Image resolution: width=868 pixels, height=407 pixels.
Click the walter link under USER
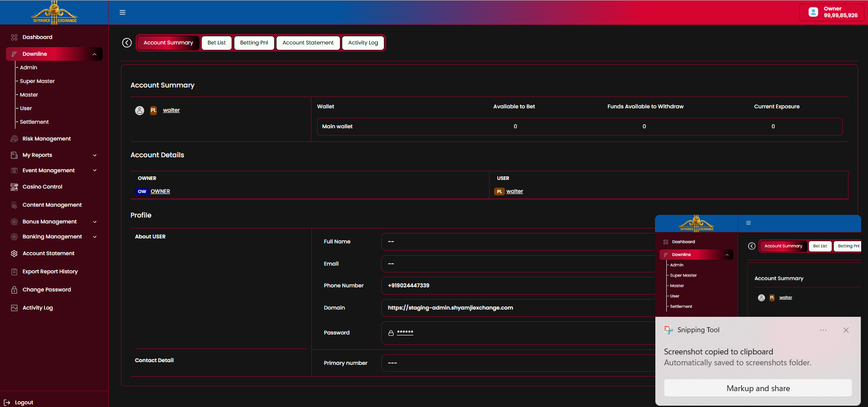click(514, 191)
